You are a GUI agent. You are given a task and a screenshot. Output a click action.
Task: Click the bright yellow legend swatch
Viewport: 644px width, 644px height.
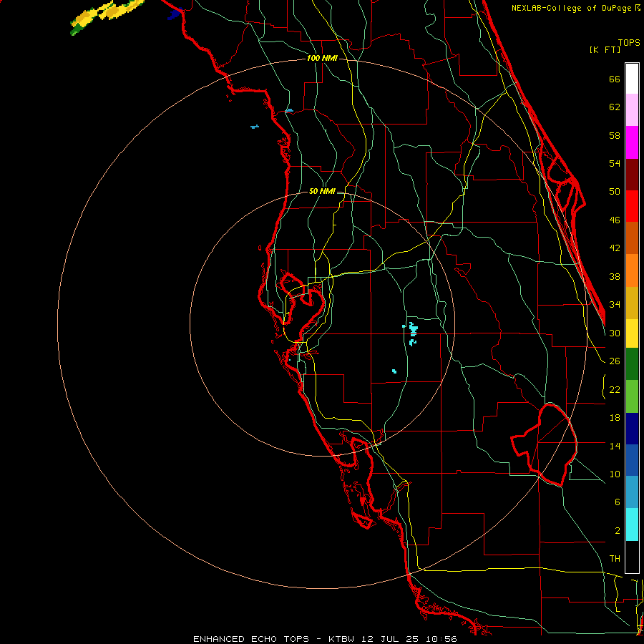click(x=632, y=333)
